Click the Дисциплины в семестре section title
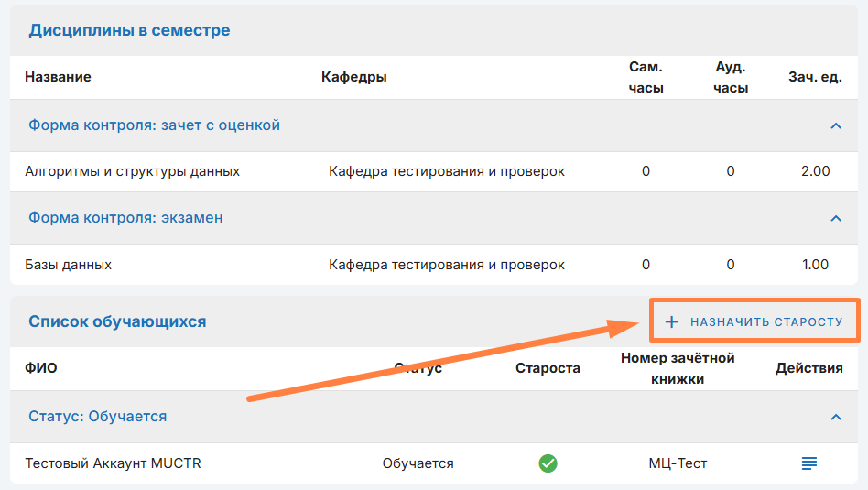This screenshot has height=490, width=868. [x=129, y=30]
